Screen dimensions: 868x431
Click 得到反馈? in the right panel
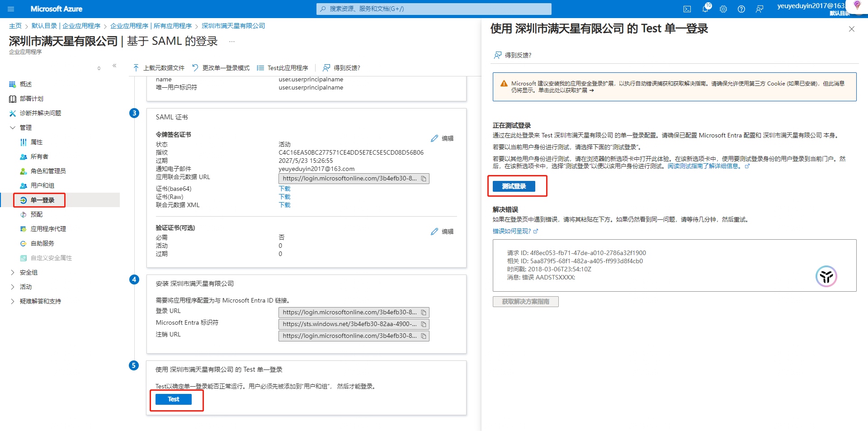513,55
